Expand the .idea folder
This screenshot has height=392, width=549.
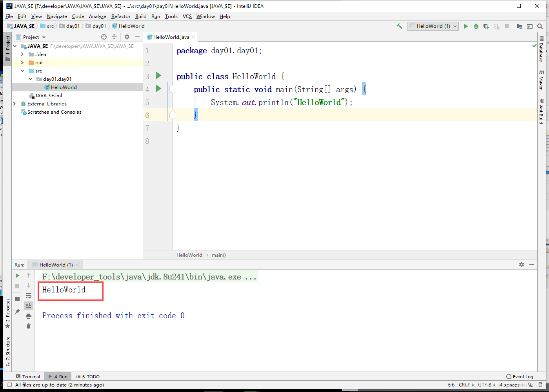22,54
